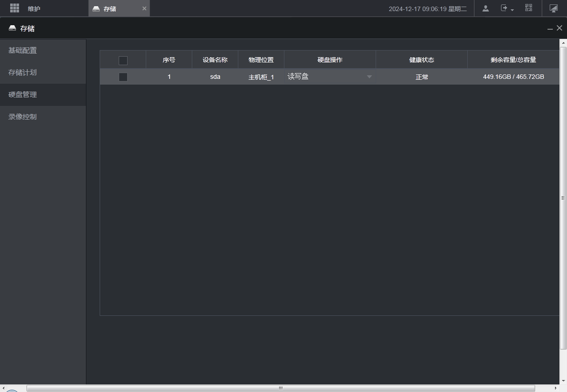Click the horizontal scrollbar at the bottom
This screenshot has width=567, height=392.
pyautogui.click(x=280, y=388)
